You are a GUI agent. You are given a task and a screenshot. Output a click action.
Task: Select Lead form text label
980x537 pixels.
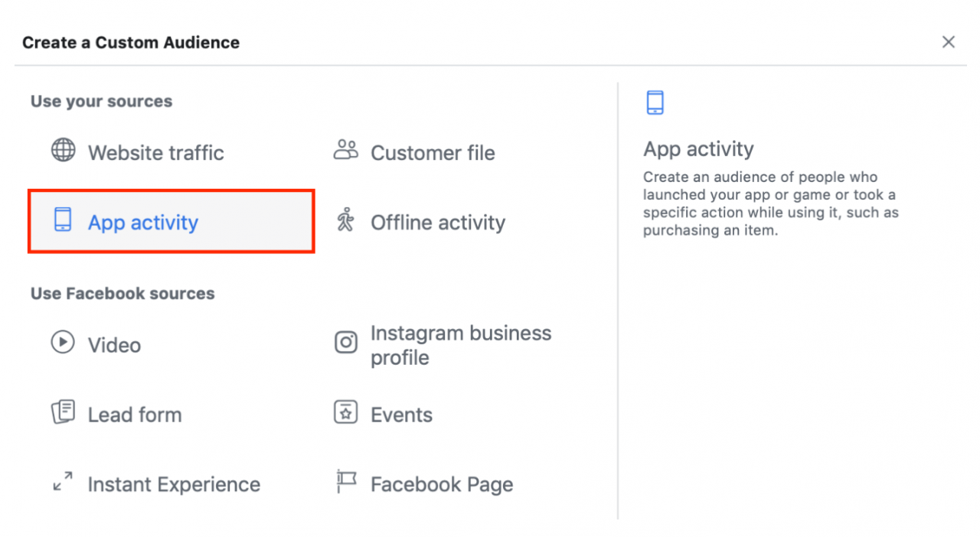tap(135, 415)
